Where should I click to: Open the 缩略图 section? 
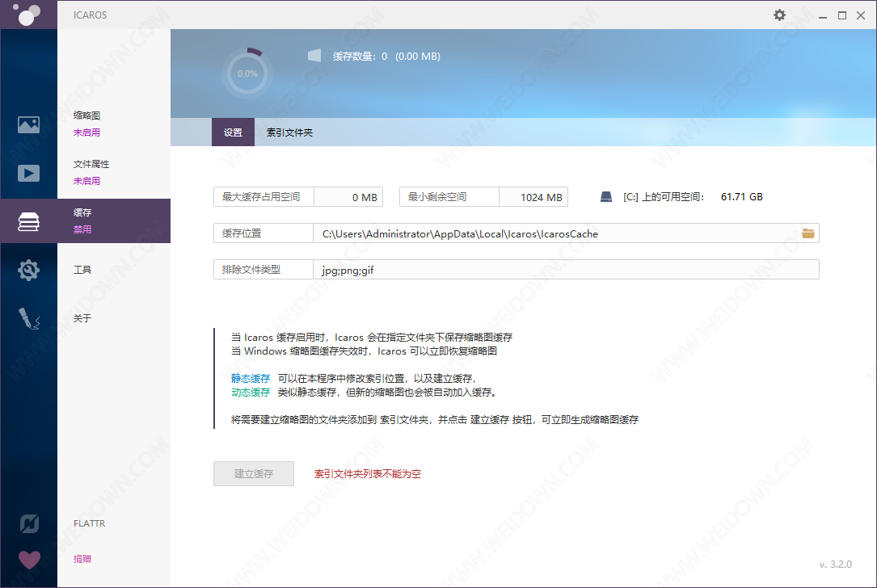point(86,115)
